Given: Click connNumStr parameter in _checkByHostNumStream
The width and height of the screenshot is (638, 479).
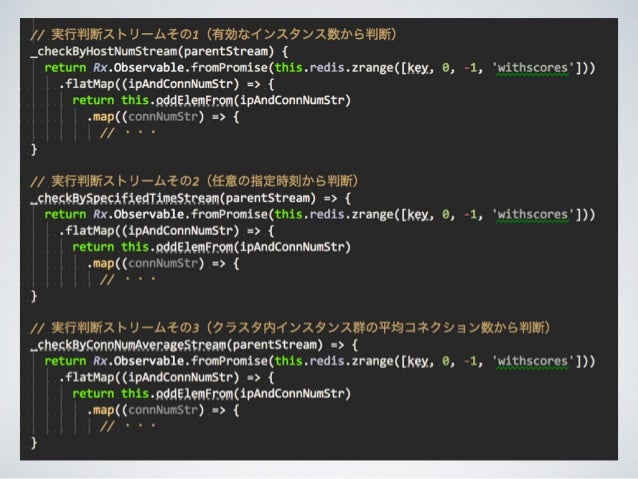Looking at the screenshot, I should pyautogui.click(x=163, y=117).
